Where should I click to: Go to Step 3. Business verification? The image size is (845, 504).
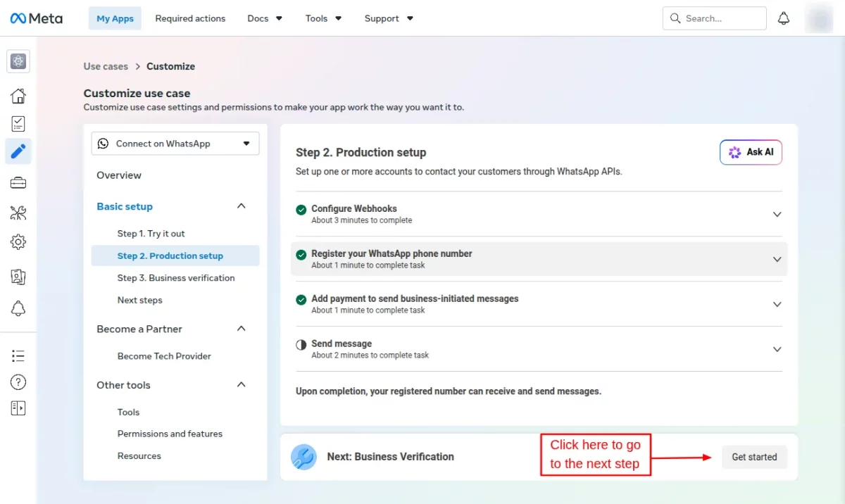[x=176, y=278]
